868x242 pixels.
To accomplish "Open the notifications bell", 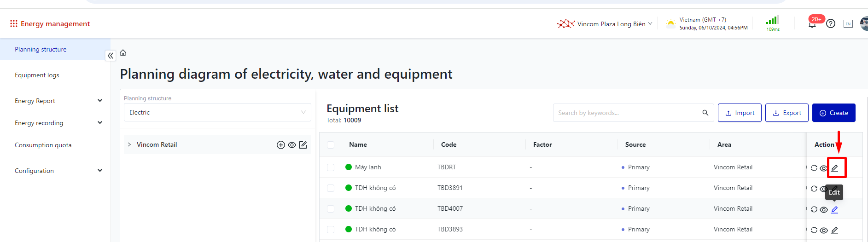I will pos(812,24).
